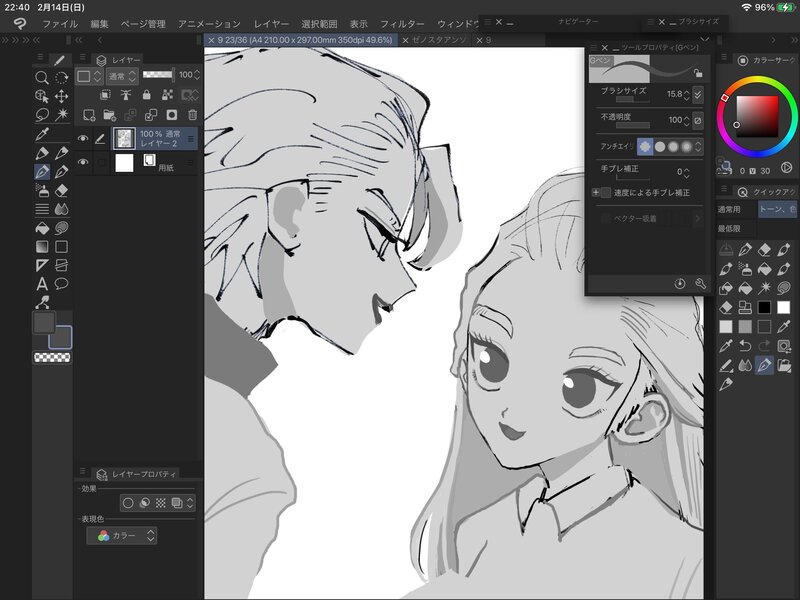Select the Zoom magnifier tool
The height and width of the screenshot is (600, 800).
point(42,78)
